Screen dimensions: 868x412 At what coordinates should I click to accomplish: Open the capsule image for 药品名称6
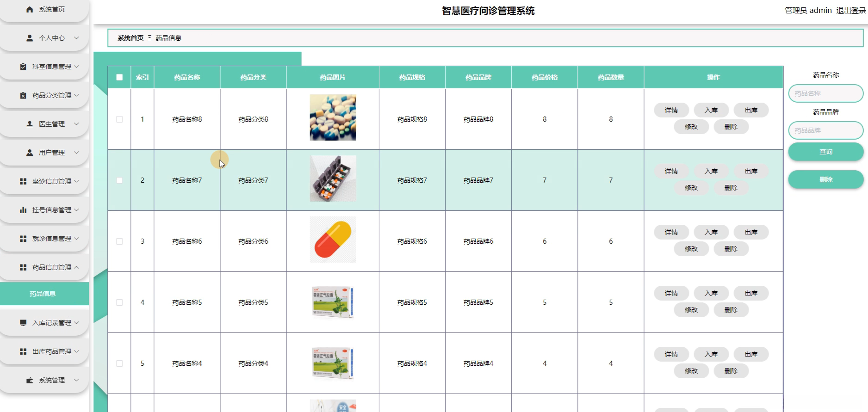(x=333, y=240)
